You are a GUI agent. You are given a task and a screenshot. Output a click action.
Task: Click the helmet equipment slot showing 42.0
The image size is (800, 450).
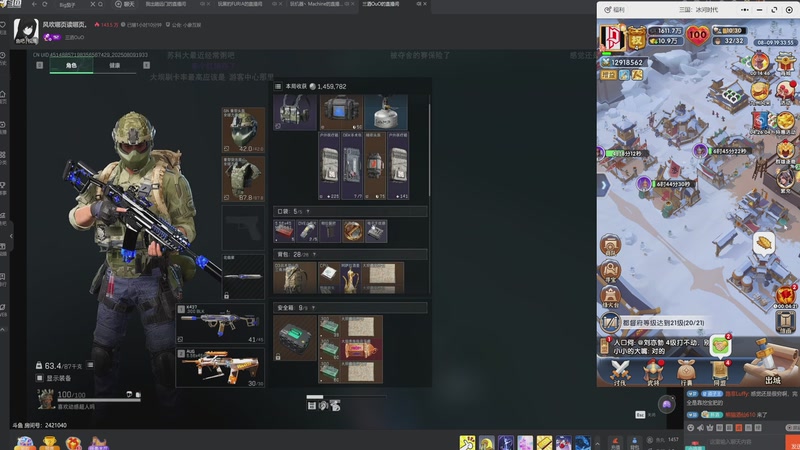coord(243,130)
